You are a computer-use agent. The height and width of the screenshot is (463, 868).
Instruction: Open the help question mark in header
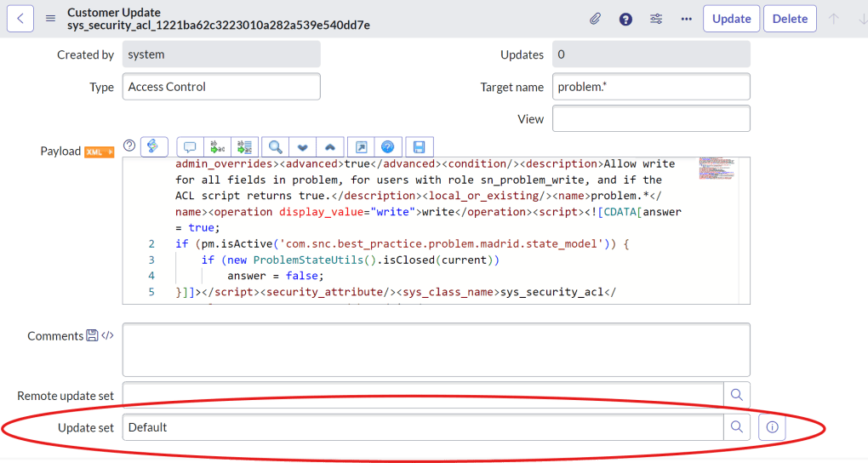625,20
